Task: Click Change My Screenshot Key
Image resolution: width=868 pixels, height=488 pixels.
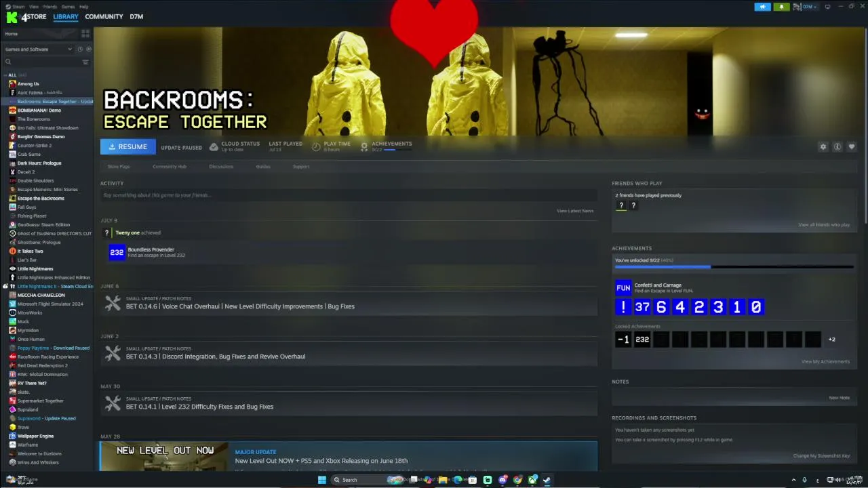Action: pos(821,455)
